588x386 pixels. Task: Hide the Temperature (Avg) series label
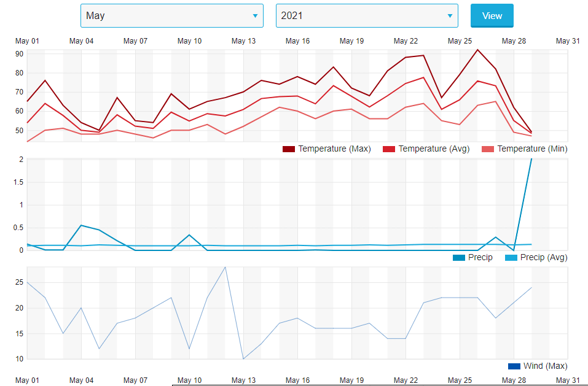click(x=434, y=149)
